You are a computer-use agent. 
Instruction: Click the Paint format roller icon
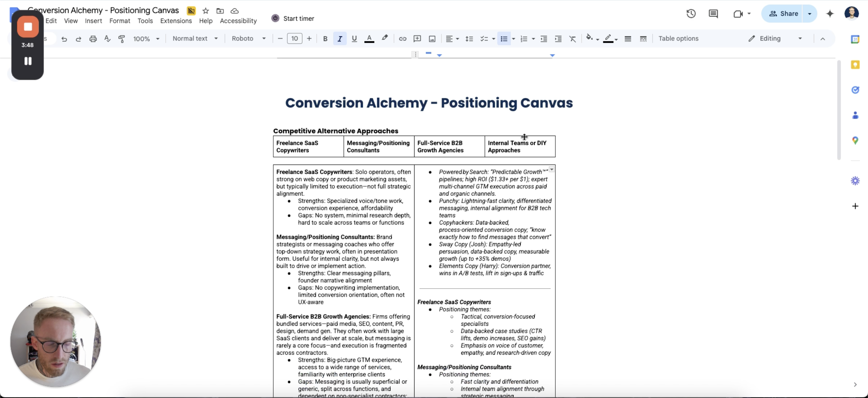point(122,39)
